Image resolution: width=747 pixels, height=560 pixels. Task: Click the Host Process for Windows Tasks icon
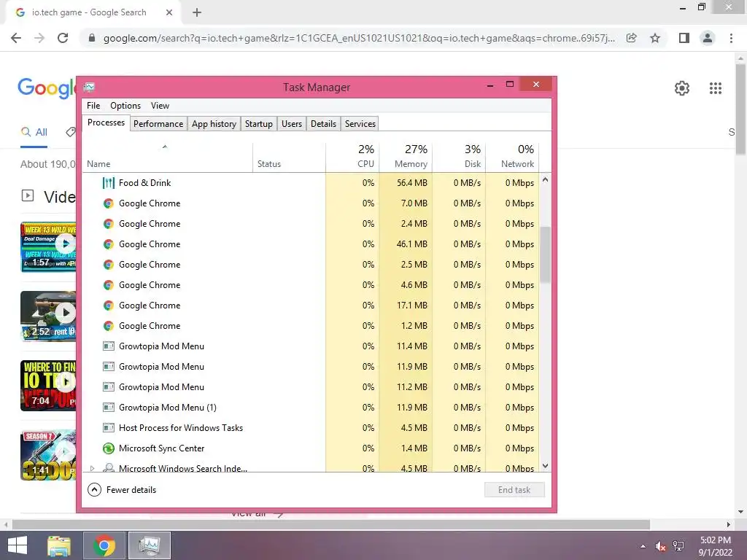click(x=109, y=427)
